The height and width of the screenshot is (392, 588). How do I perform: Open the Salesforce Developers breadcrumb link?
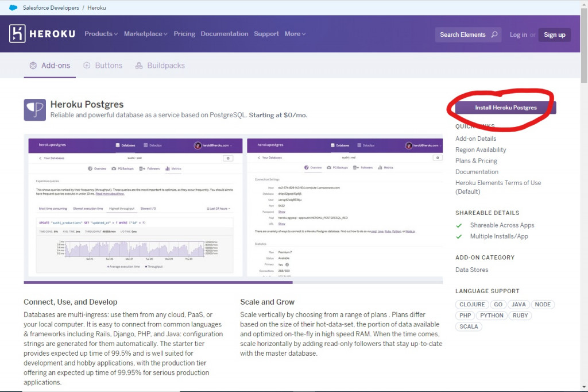(x=51, y=7)
